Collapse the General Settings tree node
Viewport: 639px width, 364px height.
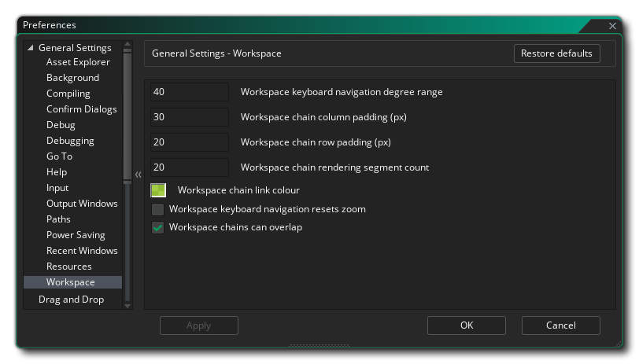31,48
